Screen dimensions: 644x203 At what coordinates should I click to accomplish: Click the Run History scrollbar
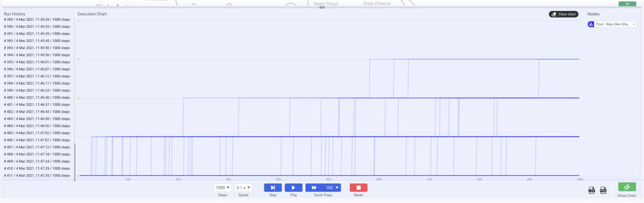point(75,161)
